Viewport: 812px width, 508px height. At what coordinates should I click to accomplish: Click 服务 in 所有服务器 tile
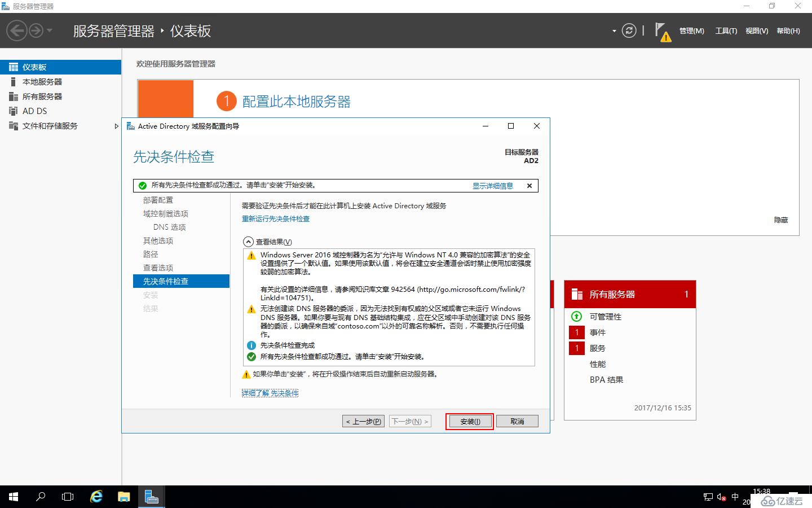[598, 348]
